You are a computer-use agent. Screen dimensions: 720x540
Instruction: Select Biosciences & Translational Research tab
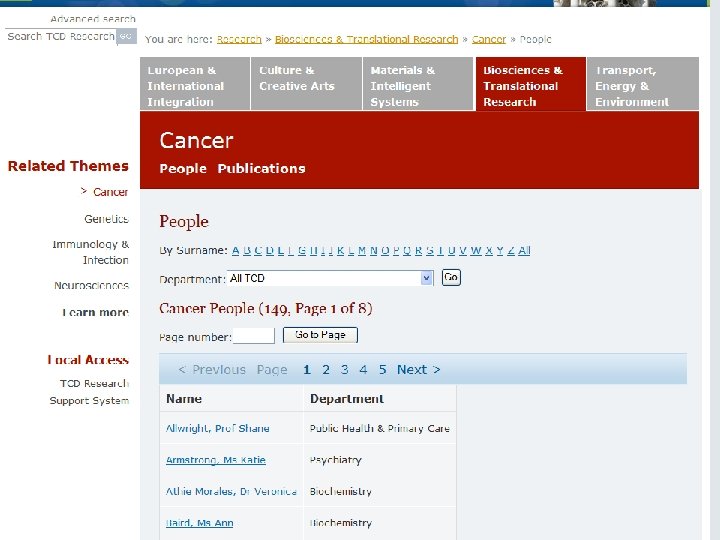pos(531,86)
